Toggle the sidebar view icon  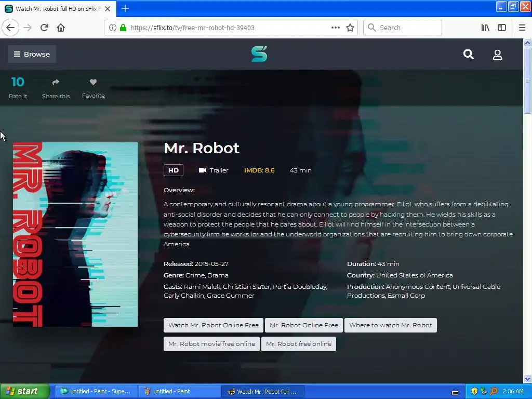(502, 28)
